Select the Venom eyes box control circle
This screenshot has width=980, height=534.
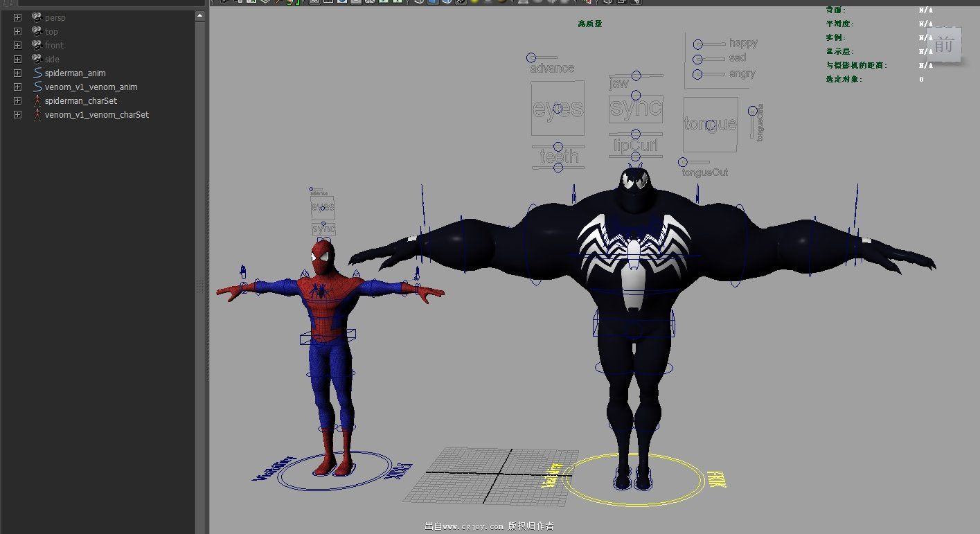[x=558, y=109]
